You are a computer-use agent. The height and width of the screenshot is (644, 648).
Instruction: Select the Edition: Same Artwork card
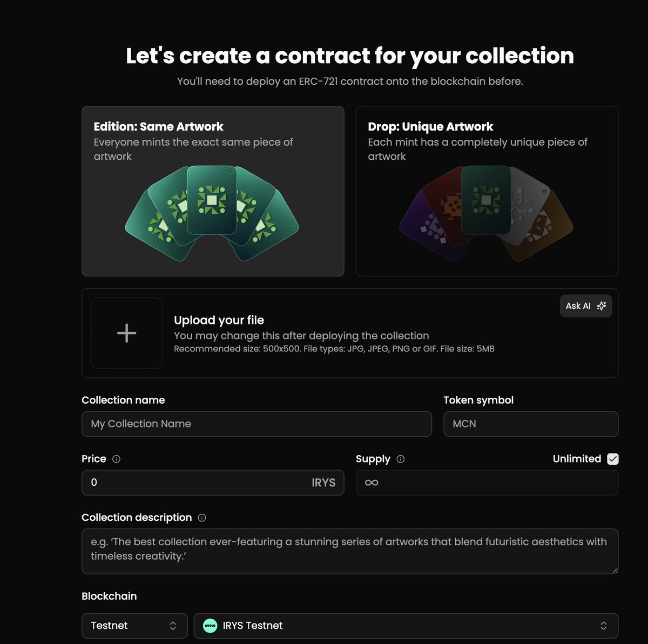coord(213,191)
